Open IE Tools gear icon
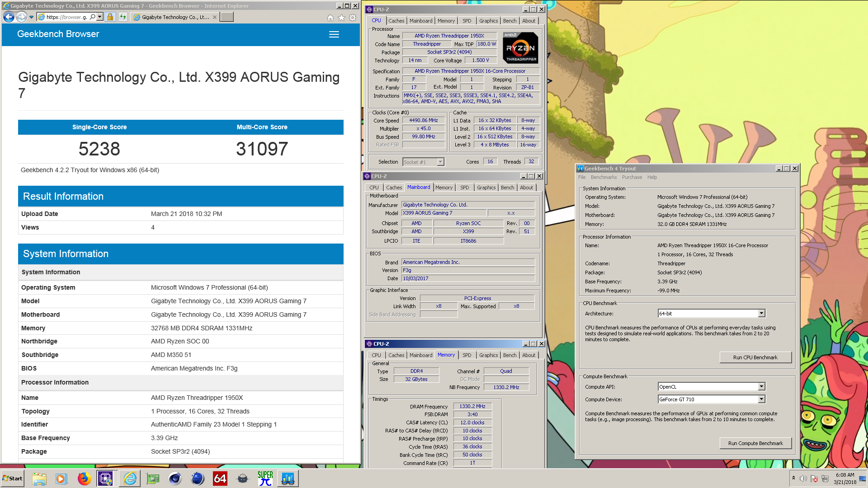The width and height of the screenshot is (868, 488). point(353,18)
